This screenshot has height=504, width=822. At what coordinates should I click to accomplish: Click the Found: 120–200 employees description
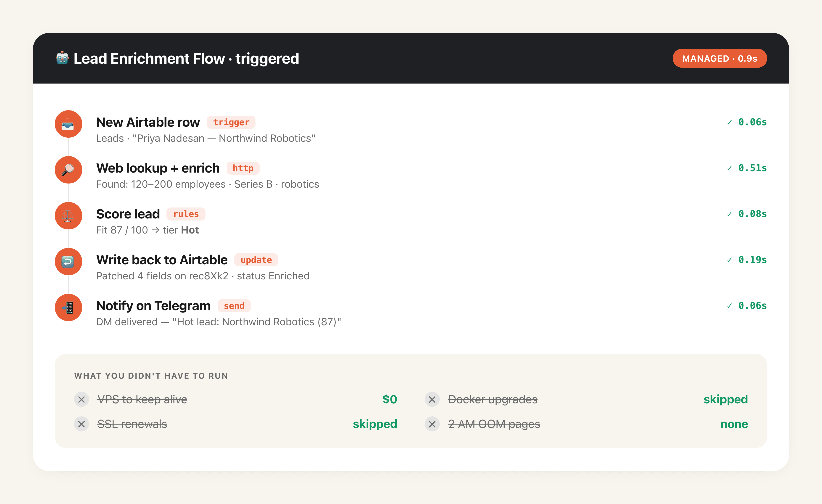(x=208, y=184)
